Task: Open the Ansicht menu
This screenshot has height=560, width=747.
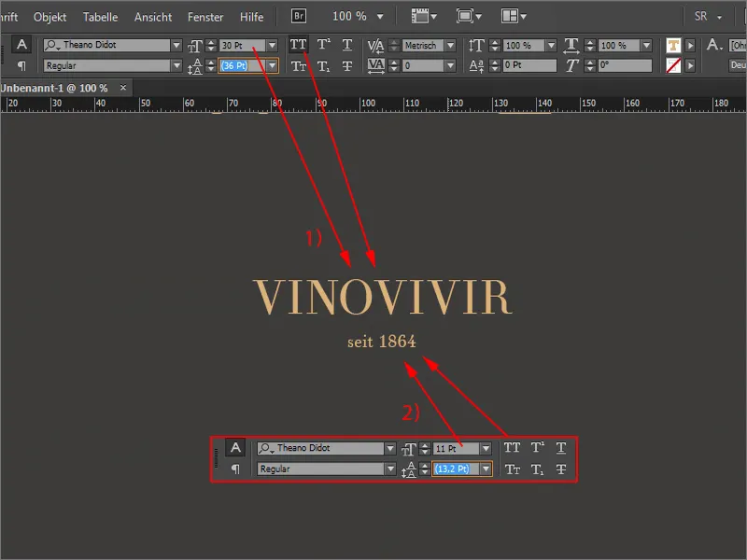Action: [x=153, y=17]
